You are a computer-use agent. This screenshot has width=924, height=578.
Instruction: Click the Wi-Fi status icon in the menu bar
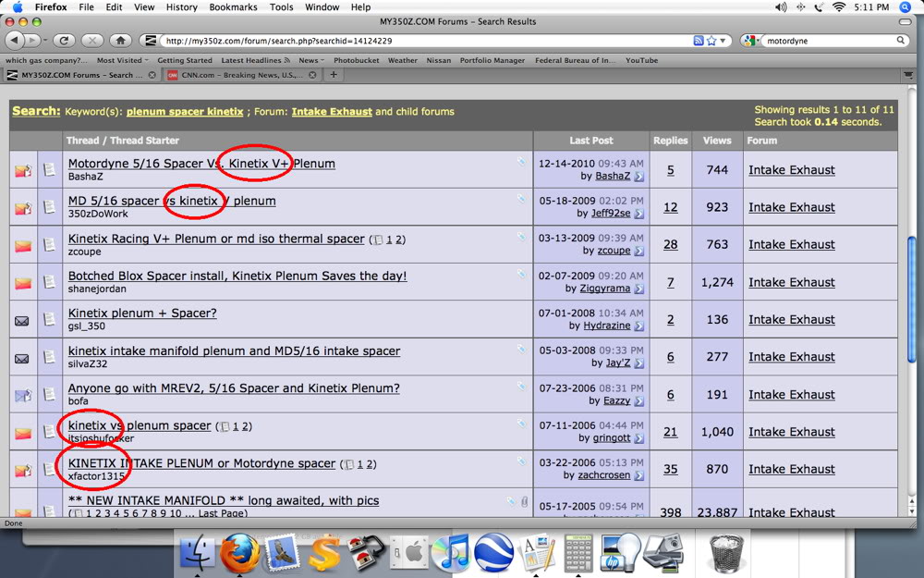839,7
